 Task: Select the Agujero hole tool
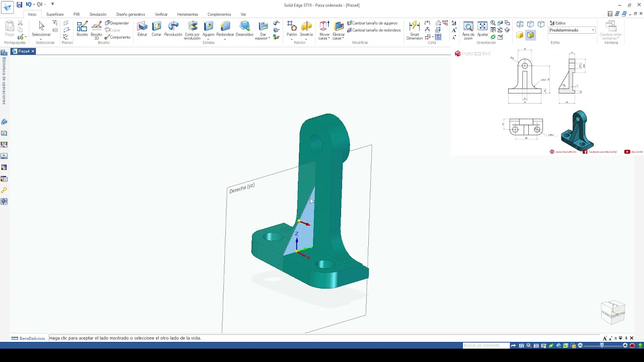coord(208,29)
